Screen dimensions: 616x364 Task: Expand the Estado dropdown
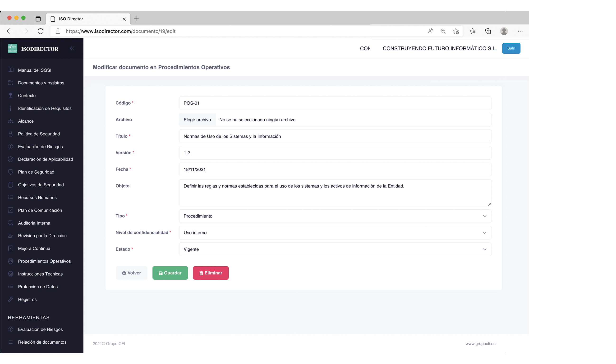coord(335,249)
